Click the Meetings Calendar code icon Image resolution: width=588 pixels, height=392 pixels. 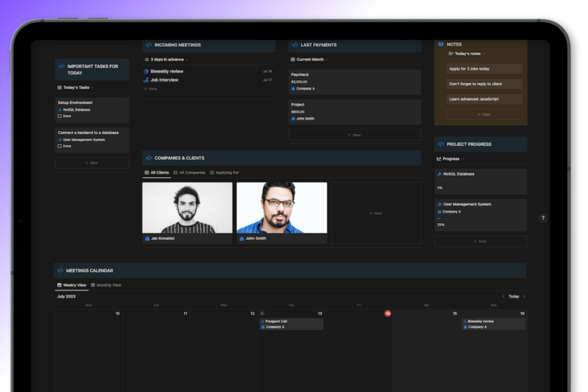pos(60,270)
